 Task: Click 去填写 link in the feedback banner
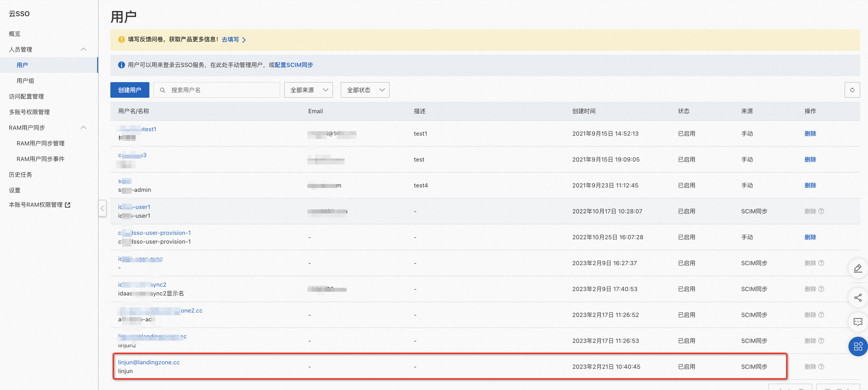click(x=230, y=40)
